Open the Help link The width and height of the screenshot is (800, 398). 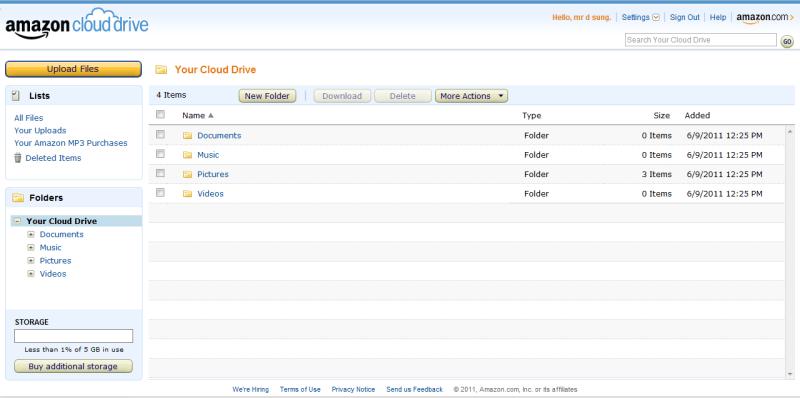(x=717, y=17)
